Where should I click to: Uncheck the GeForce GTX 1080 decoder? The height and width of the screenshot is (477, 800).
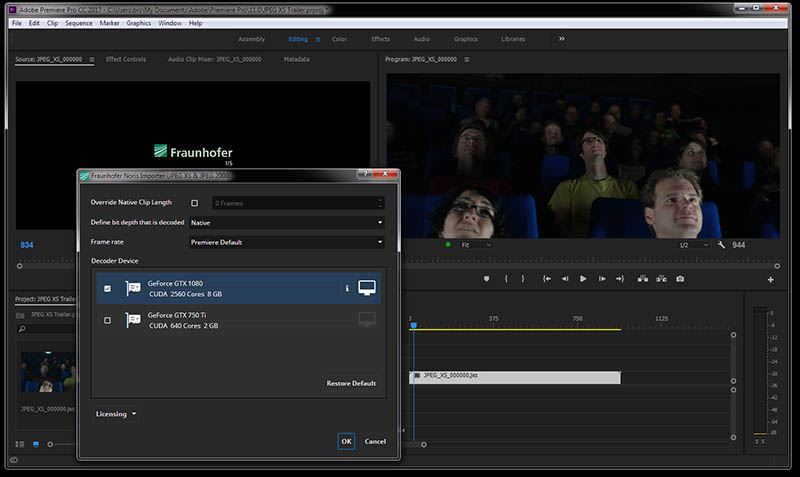point(108,288)
